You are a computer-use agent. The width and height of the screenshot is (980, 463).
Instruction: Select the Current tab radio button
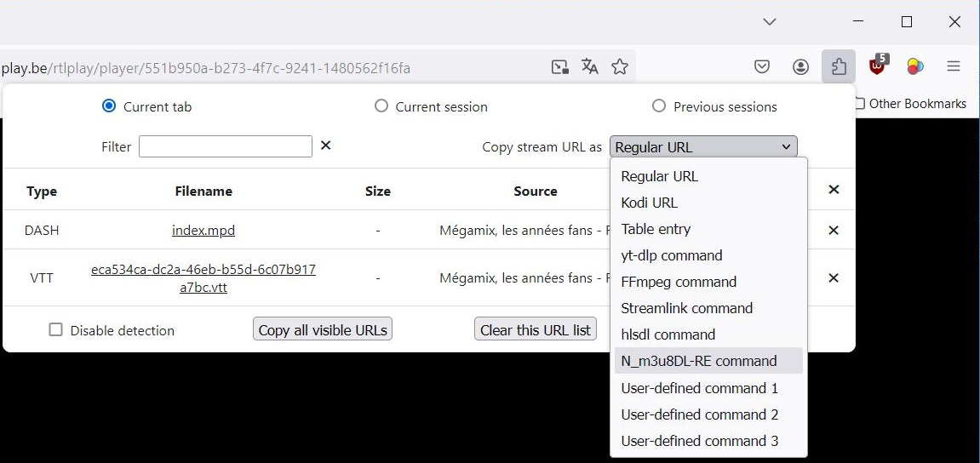(109, 106)
